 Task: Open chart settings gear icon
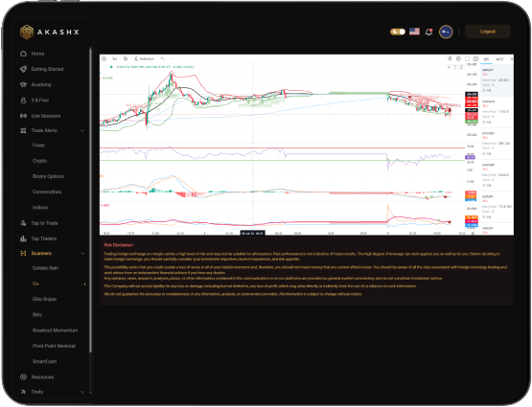pyautogui.click(x=458, y=58)
